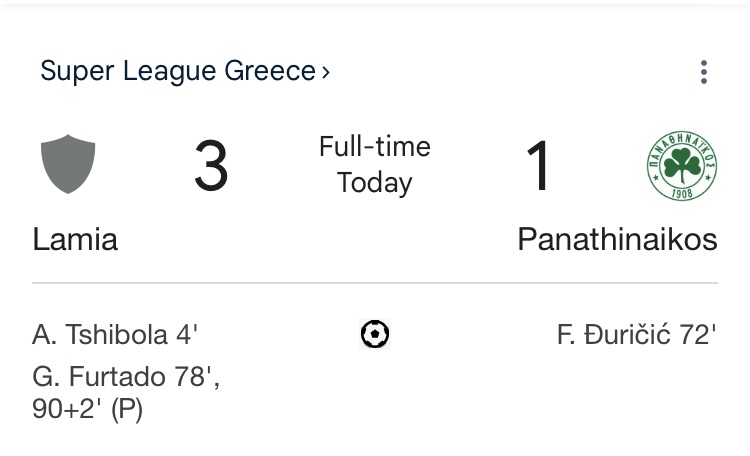Click the Full-time match status
The image size is (750, 456).
pyautogui.click(x=375, y=147)
